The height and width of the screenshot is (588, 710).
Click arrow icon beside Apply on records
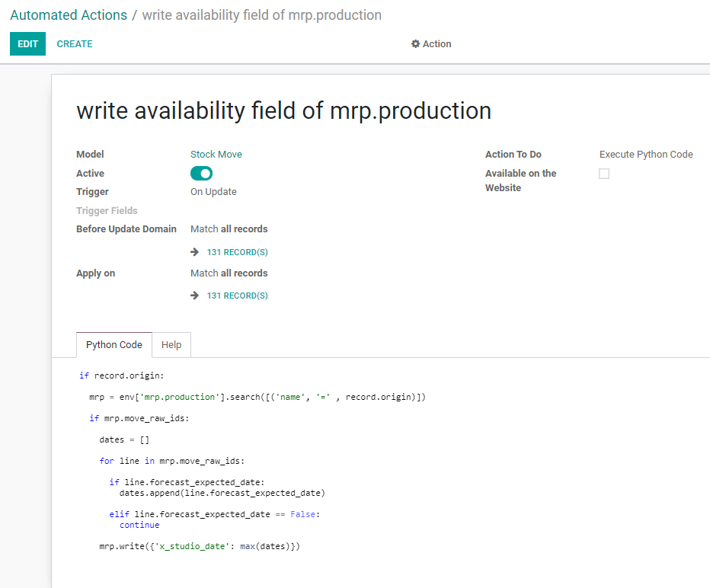pyautogui.click(x=195, y=296)
